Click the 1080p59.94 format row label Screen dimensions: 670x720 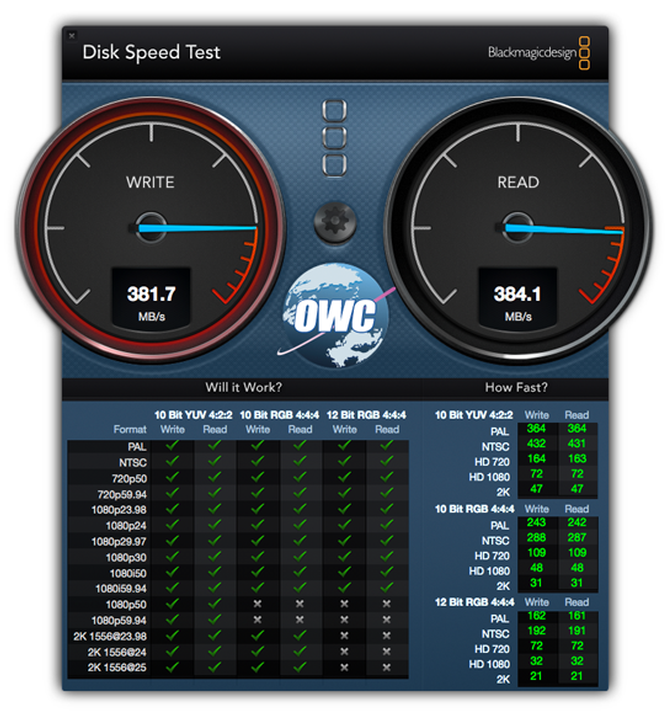pyautogui.click(x=123, y=620)
